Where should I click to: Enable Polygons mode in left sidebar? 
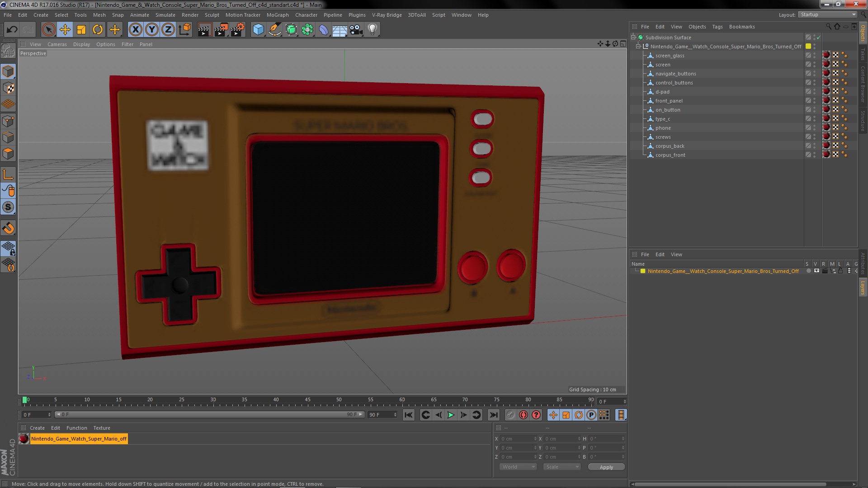coord(8,154)
